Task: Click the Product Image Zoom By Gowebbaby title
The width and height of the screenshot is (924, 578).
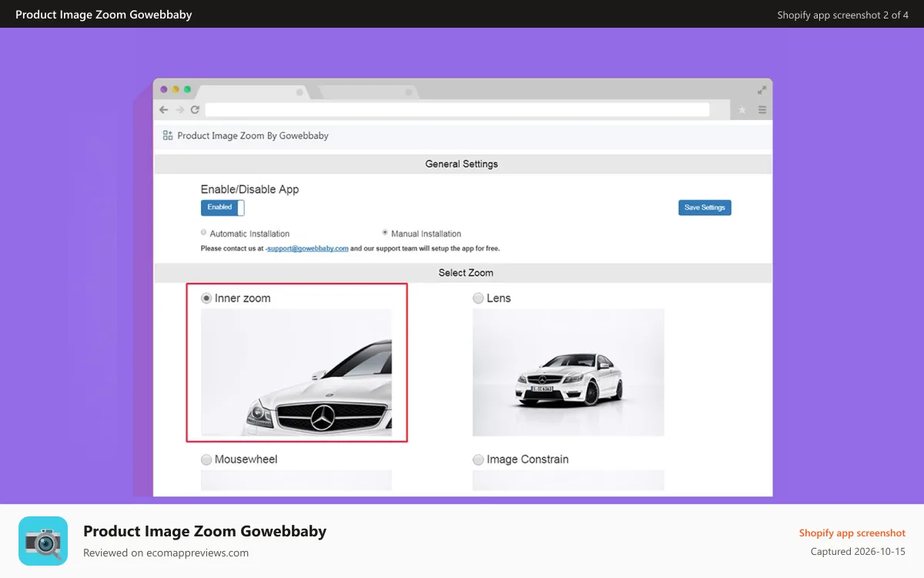Action: (253, 136)
